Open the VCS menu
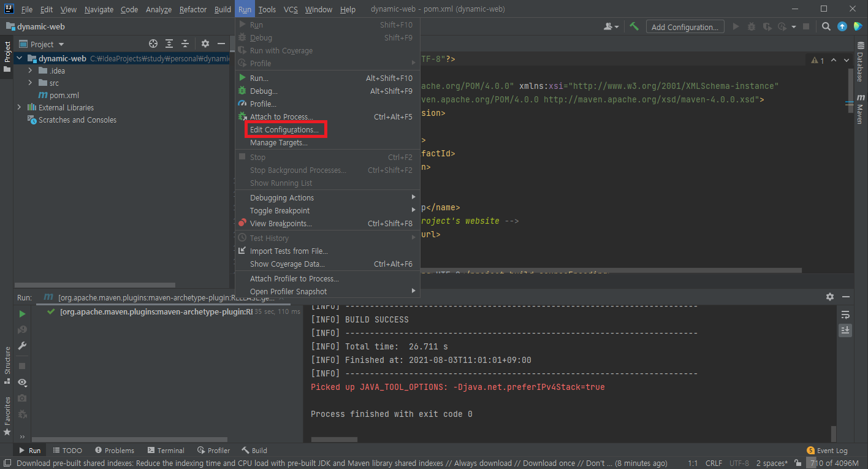868x469 pixels. pos(291,9)
